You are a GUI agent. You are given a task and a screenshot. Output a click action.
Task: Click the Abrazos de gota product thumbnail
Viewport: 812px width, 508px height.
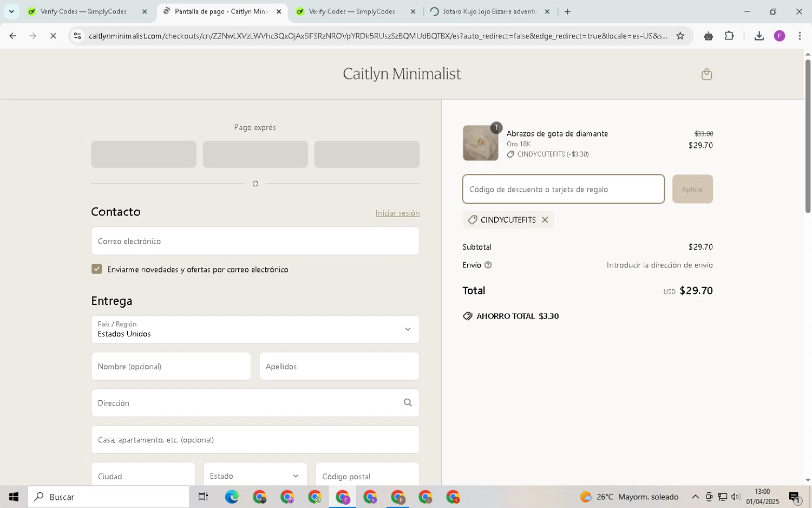coord(481,143)
